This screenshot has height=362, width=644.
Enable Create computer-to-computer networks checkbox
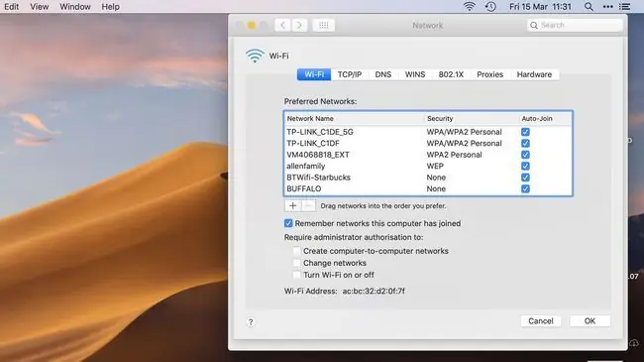[296, 251]
